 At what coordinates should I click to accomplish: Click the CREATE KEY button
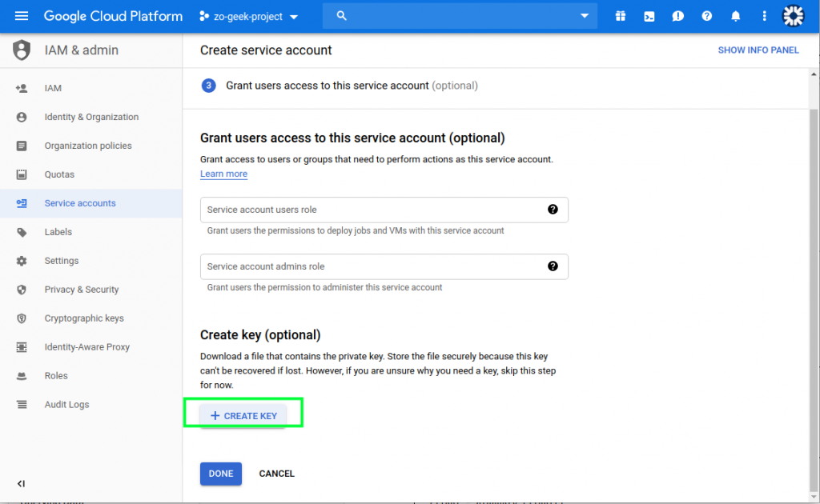[243, 416]
